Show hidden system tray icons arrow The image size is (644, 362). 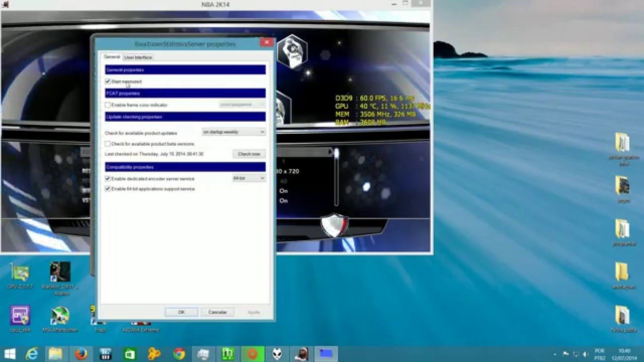(x=555, y=354)
